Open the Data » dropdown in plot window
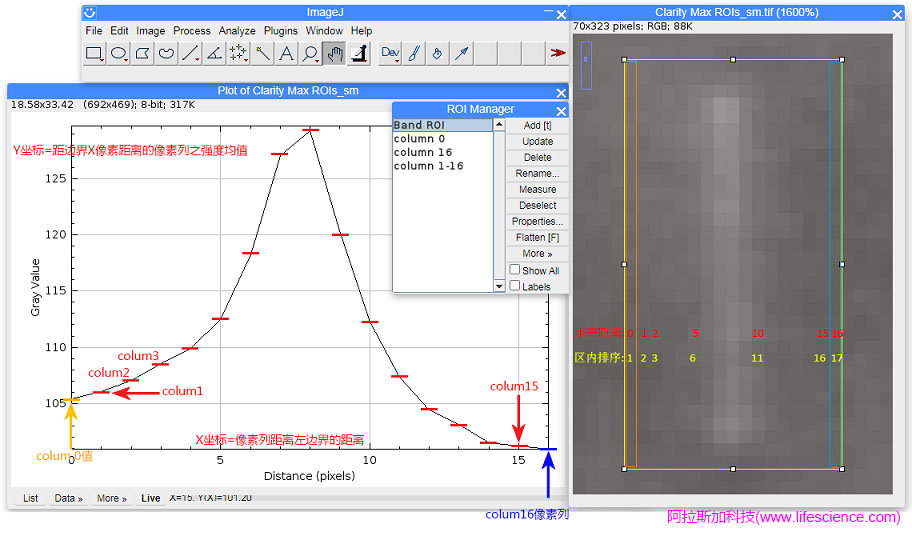Viewport: 912px width, 536px height. pos(69,498)
